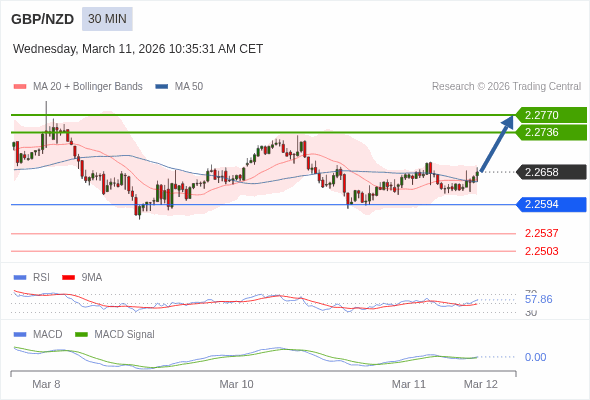Click the MACD Signal green swatch
The height and width of the screenshot is (400, 590).
tap(81, 335)
